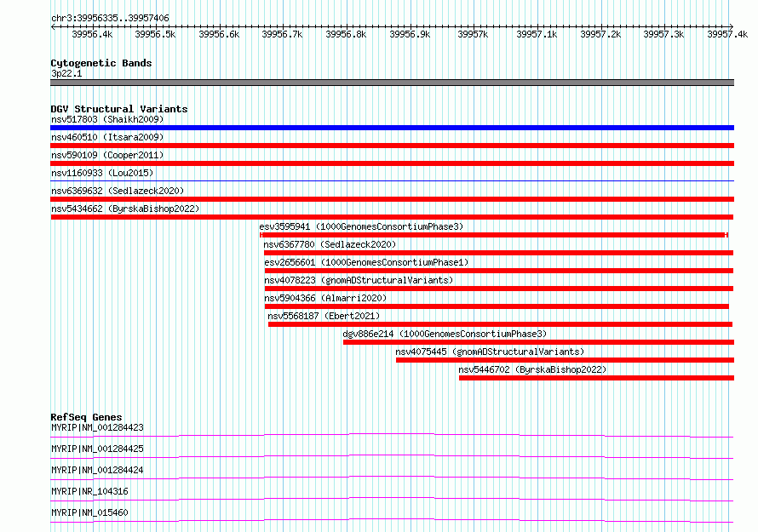Click the 39957.4k ruler tick label

(727, 34)
